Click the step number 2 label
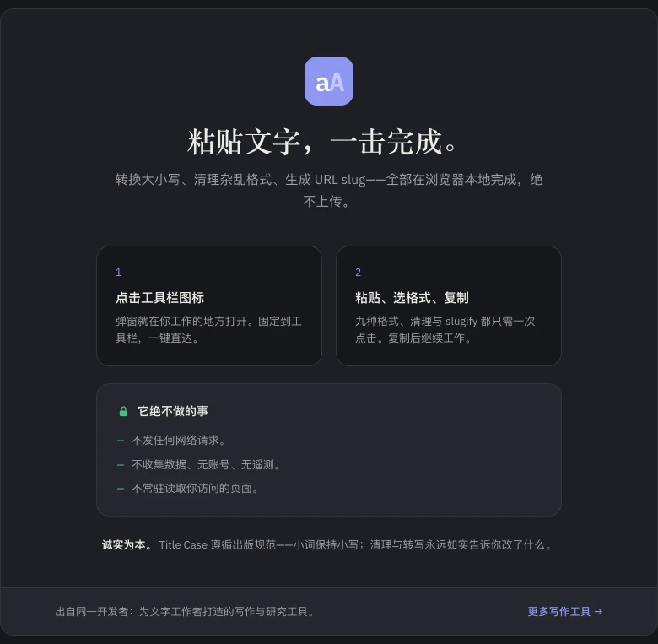Screen dimensions: 658x644 [358, 272]
